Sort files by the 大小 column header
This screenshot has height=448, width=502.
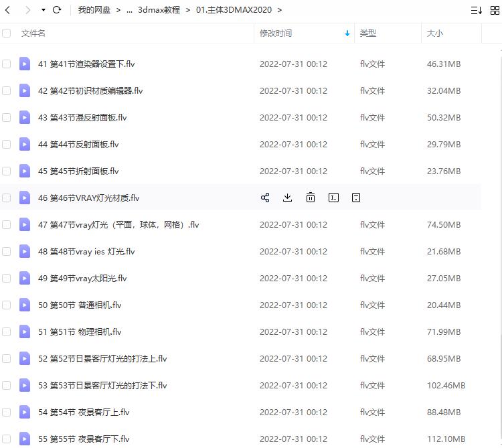coord(434,33)
